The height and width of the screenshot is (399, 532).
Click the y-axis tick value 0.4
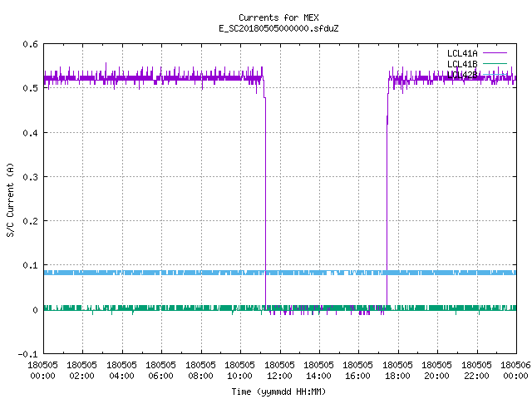point(30,133)
